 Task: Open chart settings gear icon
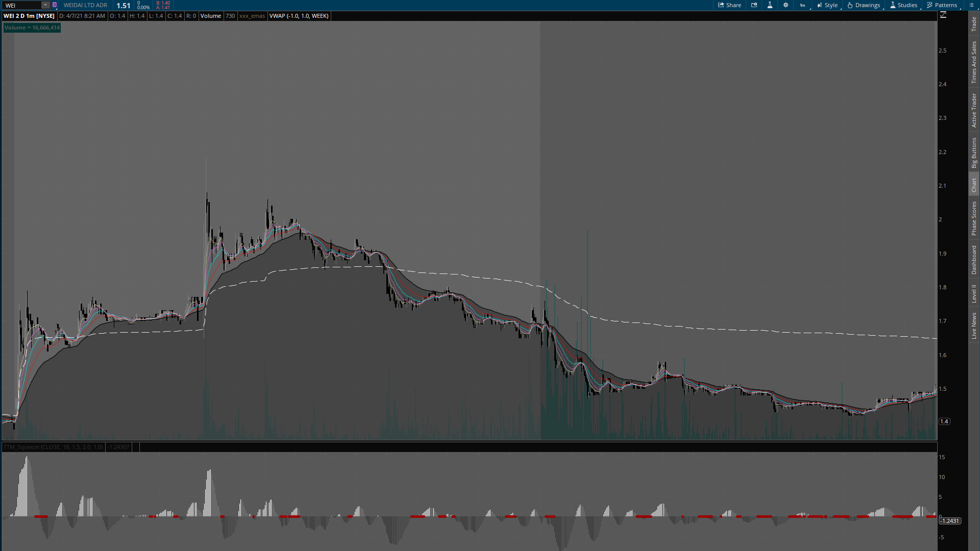(786, 5)
